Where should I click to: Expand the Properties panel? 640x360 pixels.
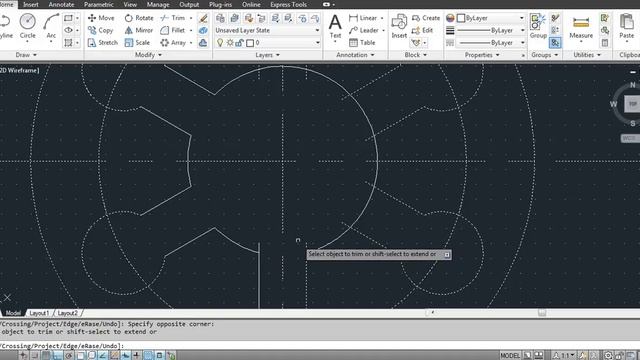pyautogui.click(x=482, y=55)
